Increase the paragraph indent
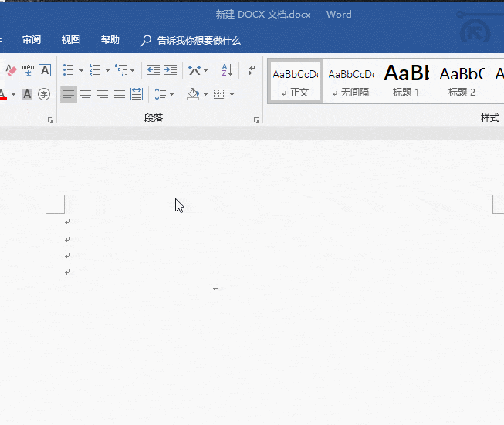This screenshot has width=504, height=425. [171, 70]
